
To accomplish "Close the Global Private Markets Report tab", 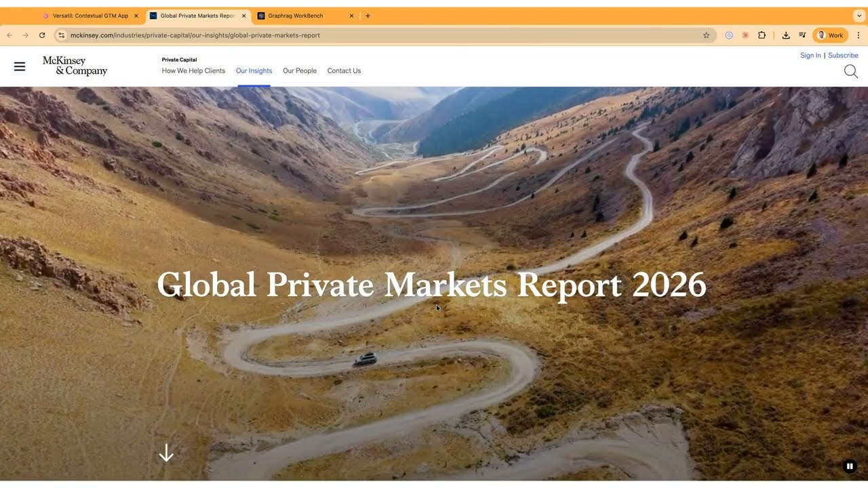I will [x=243, y=16].
